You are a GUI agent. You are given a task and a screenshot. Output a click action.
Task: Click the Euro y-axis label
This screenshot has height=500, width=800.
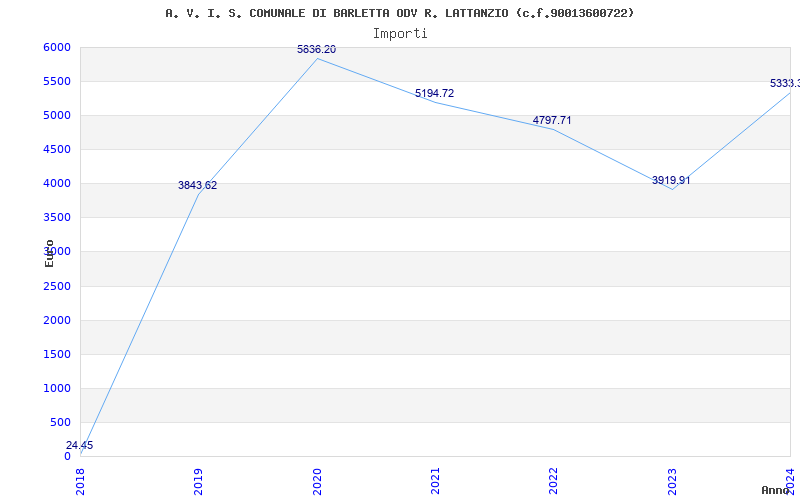point(49,253)
